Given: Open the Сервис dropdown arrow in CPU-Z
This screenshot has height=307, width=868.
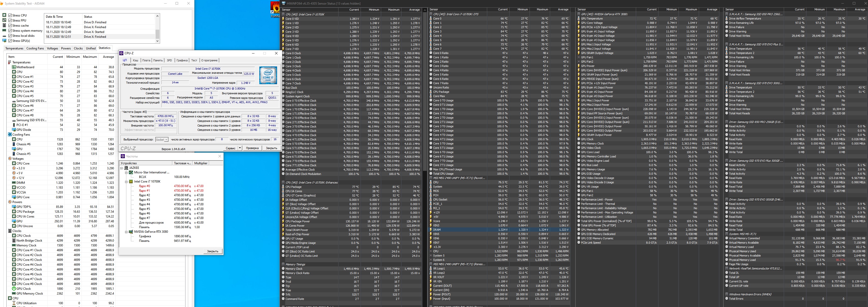Looking at the screenshot, I should (240, 148).
